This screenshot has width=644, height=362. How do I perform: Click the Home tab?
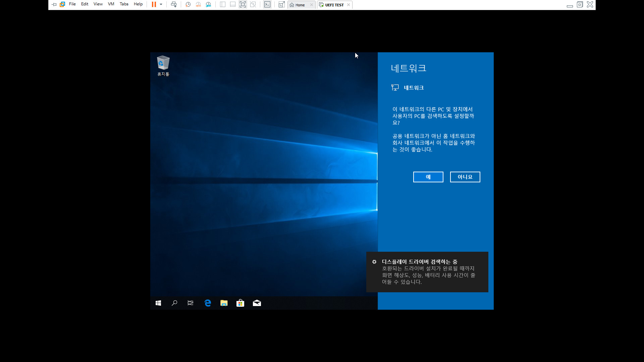(x=299, y=5)
